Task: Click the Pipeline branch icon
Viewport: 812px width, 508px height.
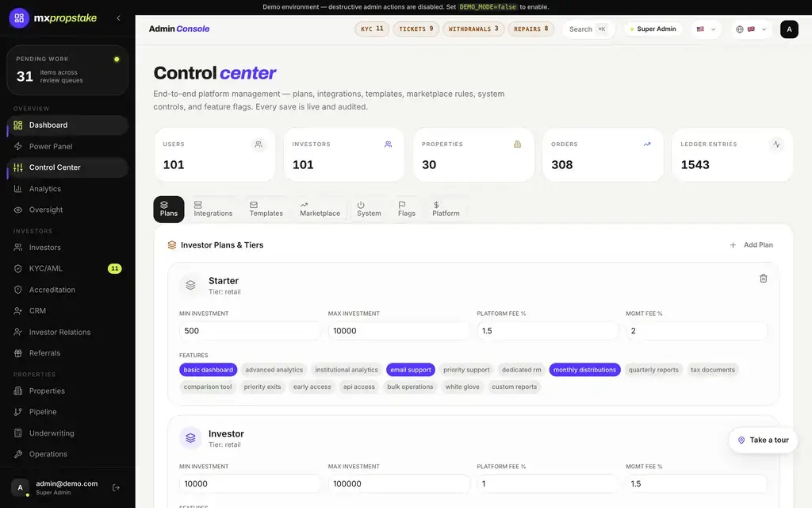Action: (x=18, y=412)
